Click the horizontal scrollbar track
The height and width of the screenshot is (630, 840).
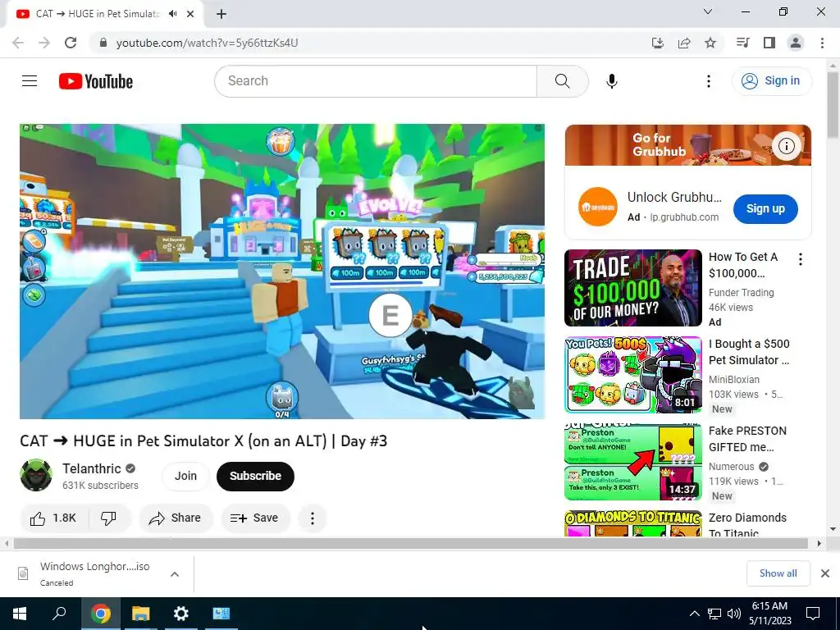[x=411, y=543]
